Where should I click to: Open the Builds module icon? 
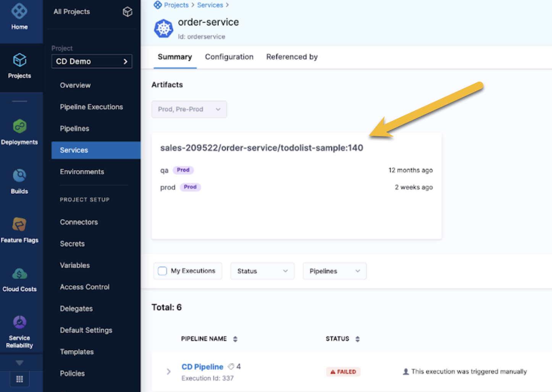[19, 176]
